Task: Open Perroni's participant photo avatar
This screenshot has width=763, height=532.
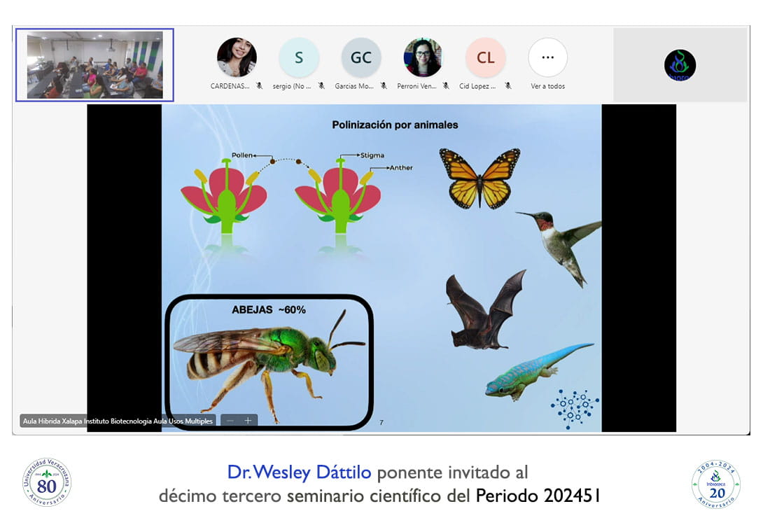Action: [x=423, y=57]
